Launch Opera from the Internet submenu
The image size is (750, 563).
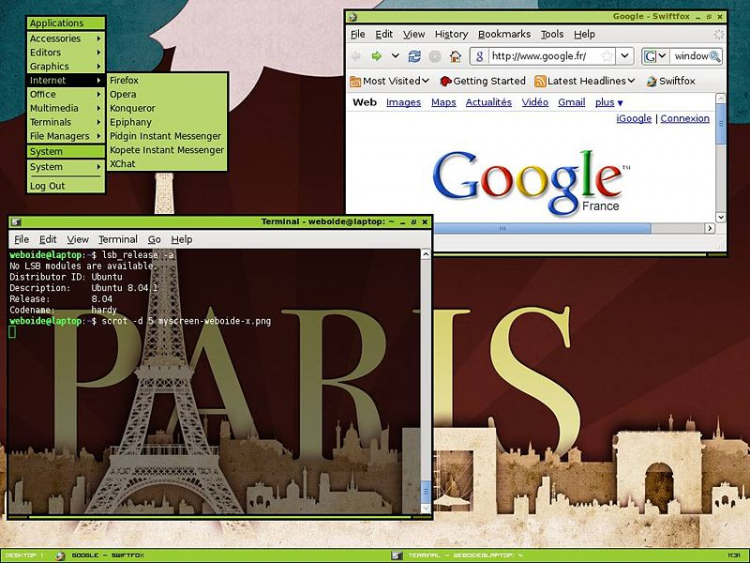click(x=123, y=94)
